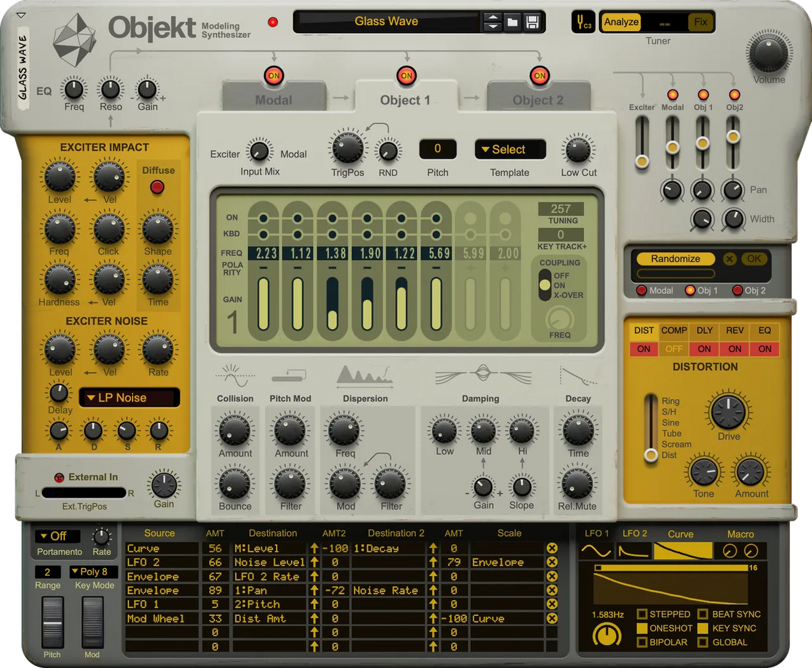
Task: Turn the Compressor OFF toggle on
Action: point(673,349)
